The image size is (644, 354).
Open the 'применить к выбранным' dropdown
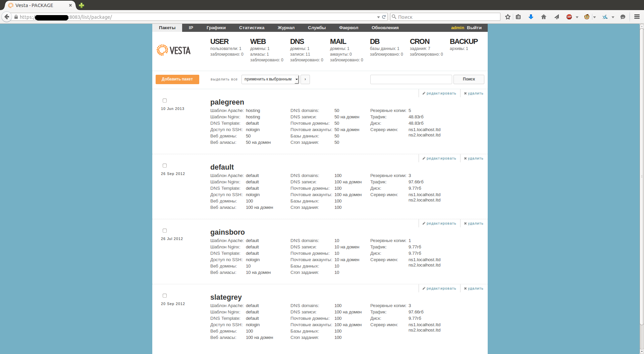pos(270,79)
